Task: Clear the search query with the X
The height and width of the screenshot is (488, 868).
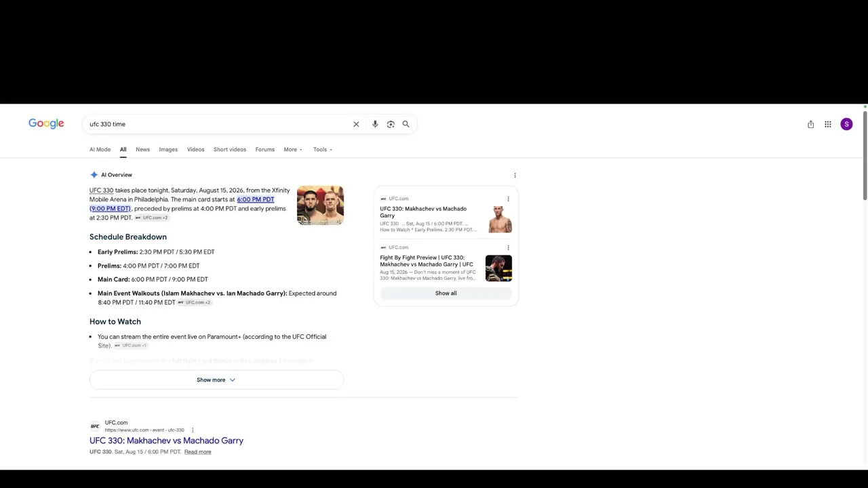Action: click(x=356, y=124)
